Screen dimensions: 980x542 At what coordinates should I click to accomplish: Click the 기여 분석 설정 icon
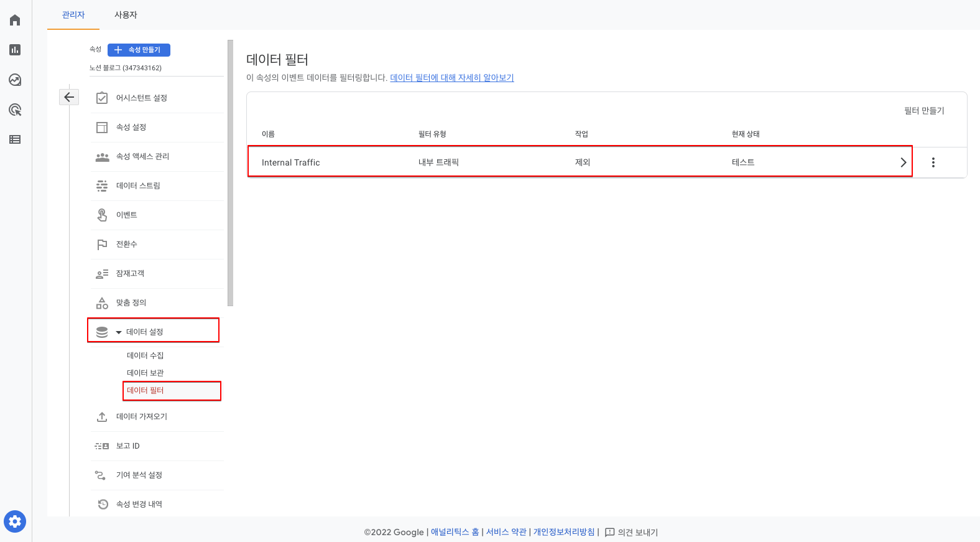[x=100, y=475]
